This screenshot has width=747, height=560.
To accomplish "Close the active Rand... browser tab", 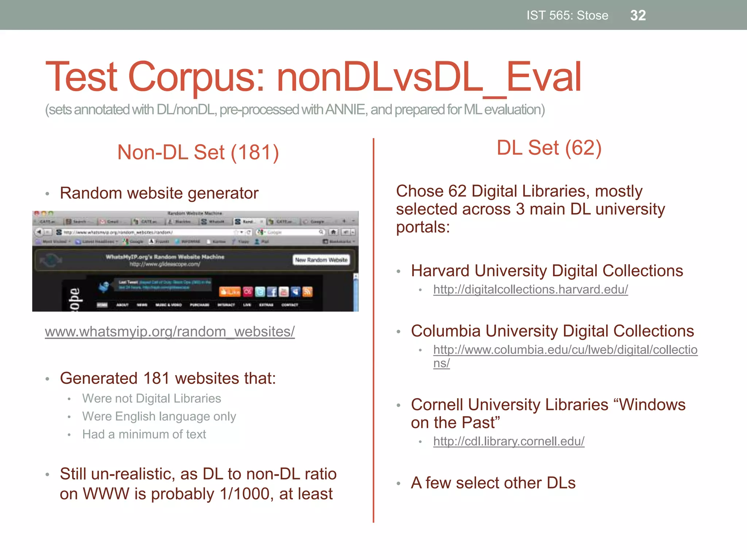I will [x=262, y=222].
